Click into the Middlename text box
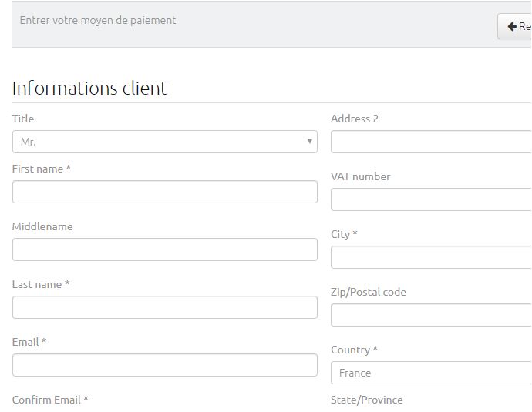The width and height of the screenshot is (532, 412). 164,250
